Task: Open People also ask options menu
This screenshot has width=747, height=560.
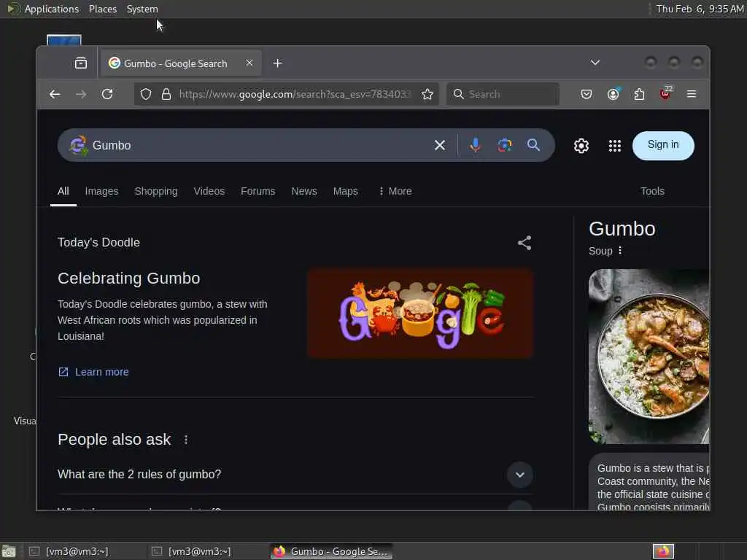Action: [x=186, y=440]
